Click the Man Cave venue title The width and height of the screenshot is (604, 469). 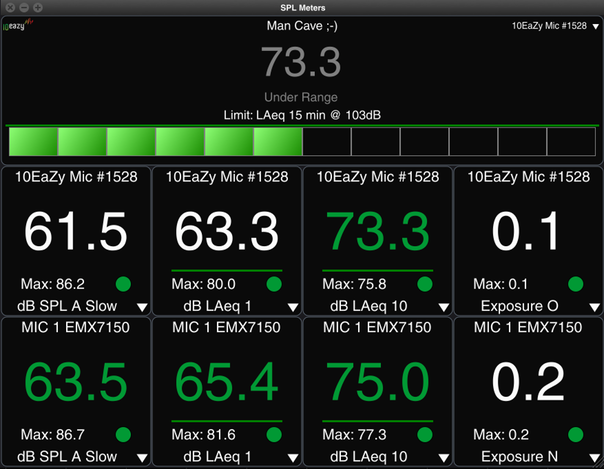302,24
